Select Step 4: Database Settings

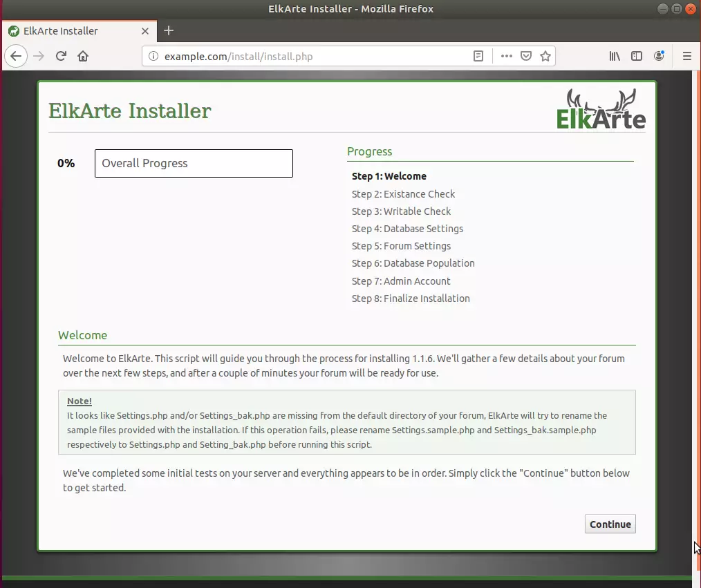407,229
